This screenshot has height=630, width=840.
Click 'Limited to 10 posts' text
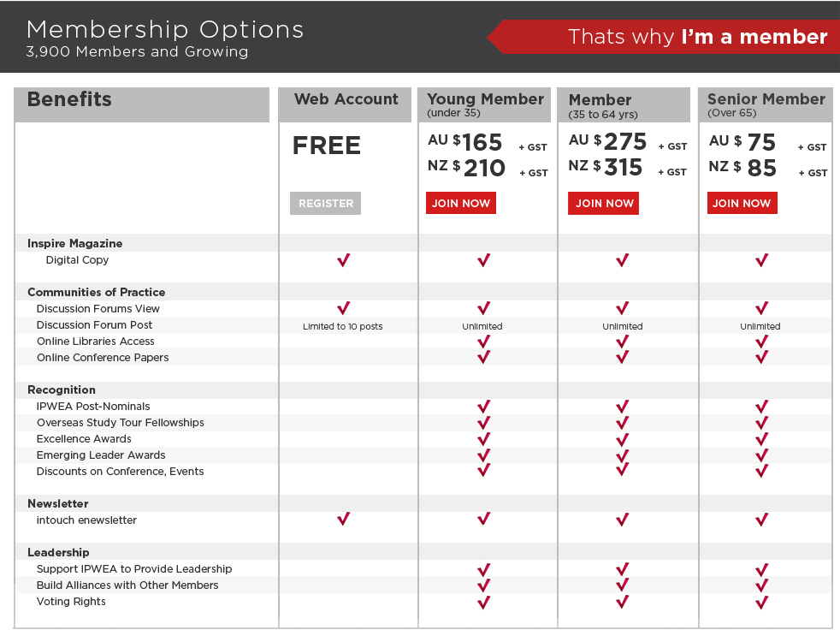(343, 326)
